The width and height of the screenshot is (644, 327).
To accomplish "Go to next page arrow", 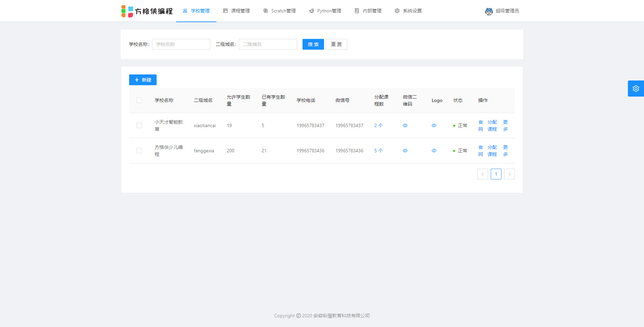I will pos(509,174).
